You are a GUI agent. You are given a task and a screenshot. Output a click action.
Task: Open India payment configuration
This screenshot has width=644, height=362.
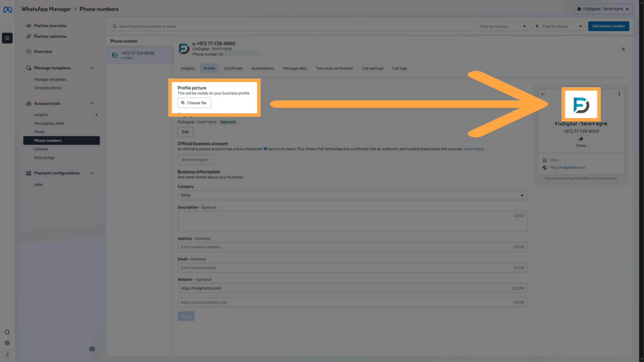pyautogui.click(x=38, y=185)
